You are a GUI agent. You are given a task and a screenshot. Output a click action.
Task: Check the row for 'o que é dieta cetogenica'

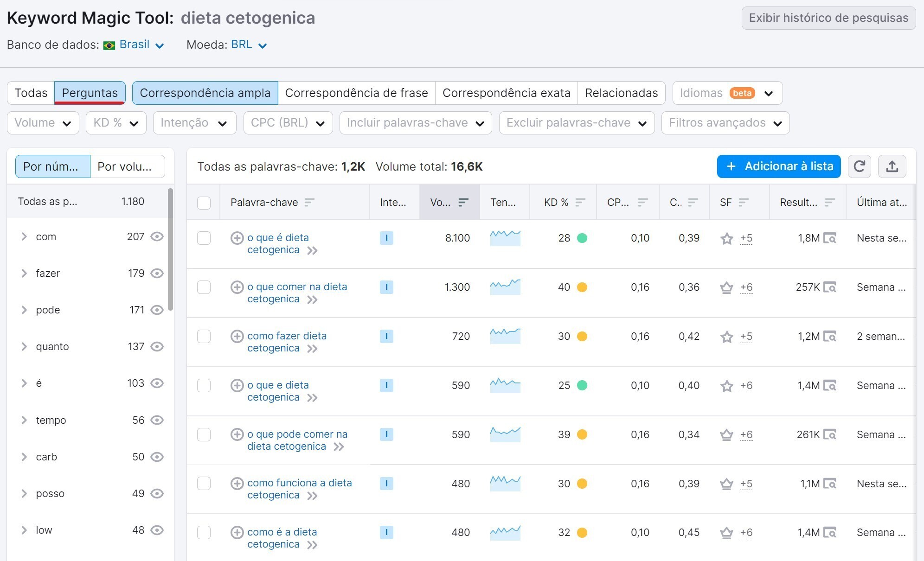coord(203,238)
